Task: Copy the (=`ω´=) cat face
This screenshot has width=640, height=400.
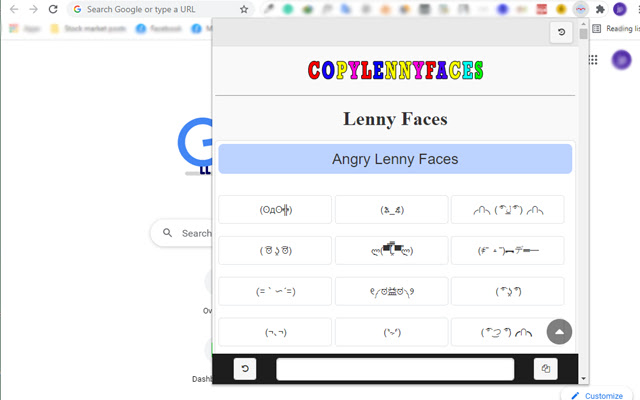Action: point(275,291)
